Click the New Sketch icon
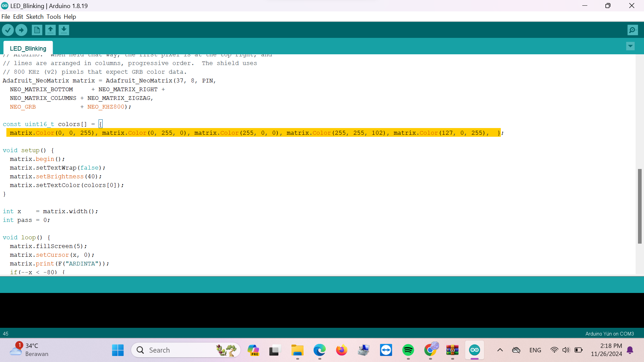Screen dimensions: 644x362 click(x=37, y=29)
